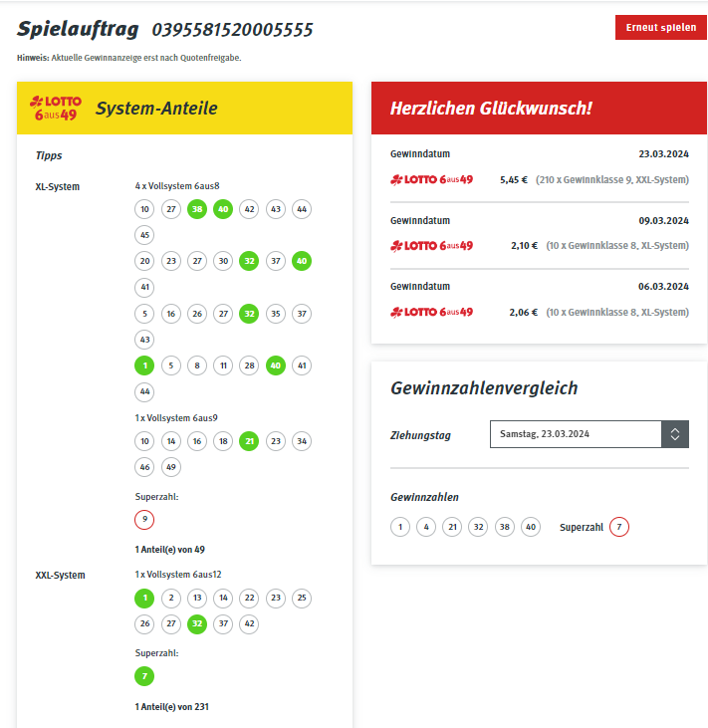The image size is (708, 728).
Task: Click the 4 x Vollsystem 6aus8 label
Action: [x=177, y=185]
